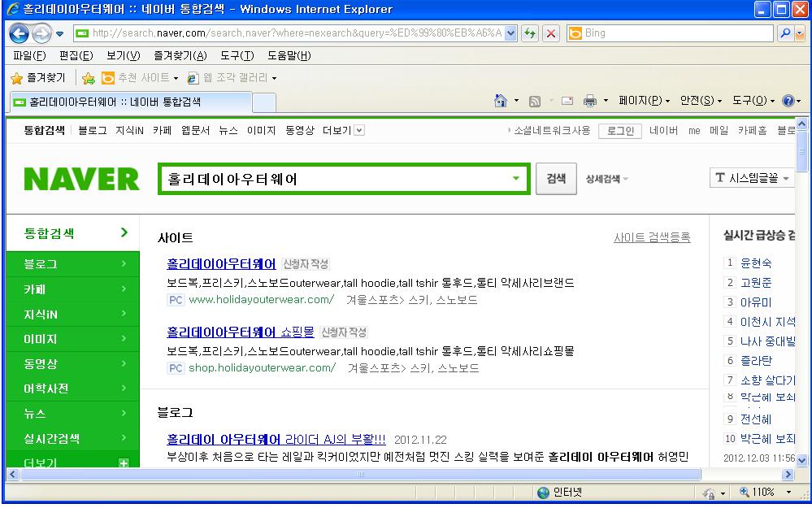The image size is (812, 508).
Task: Open the 즐겨찾기(A) menu
Action: (180, 55)
